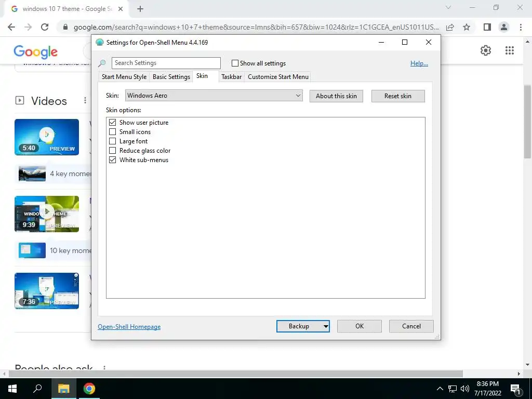The width and height of the screenshot is (532, 399).
Task: Uncheck White sub-menus
Action: coord(112,160)
